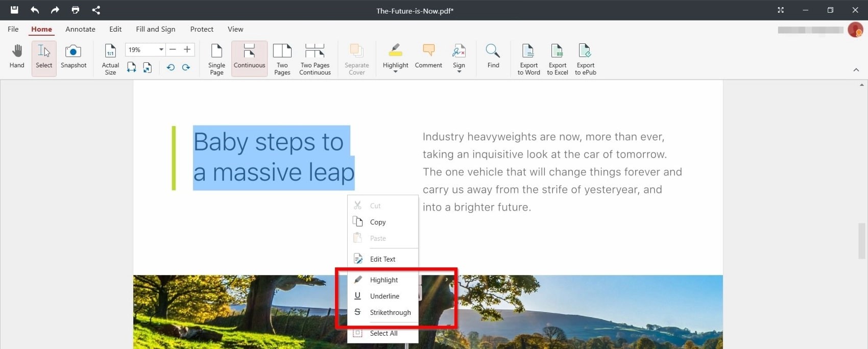Click Export to ePub icon
This screenshot has height=349, width=868.
[x=585, y=59]
